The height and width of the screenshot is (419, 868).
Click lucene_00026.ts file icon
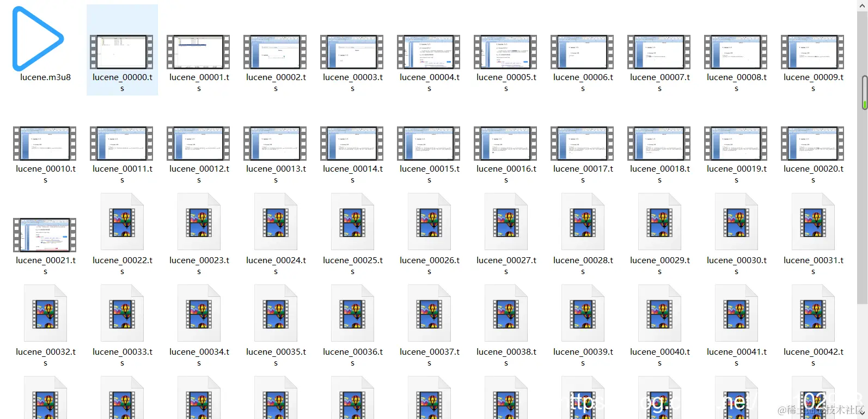click(x=429, y=222)
